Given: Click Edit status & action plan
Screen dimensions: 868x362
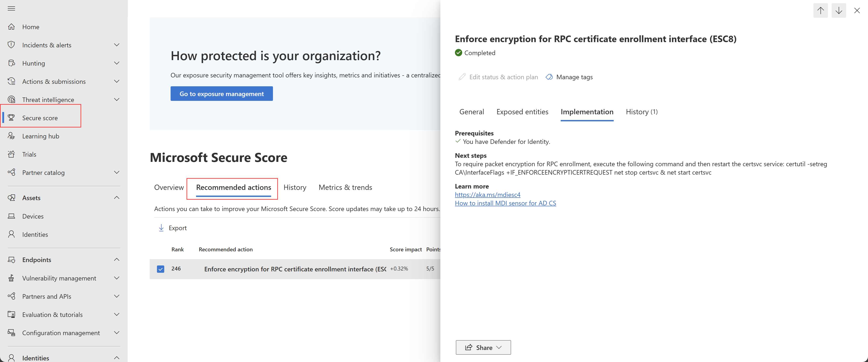Looking at the screenshot, I should point(503,77).
